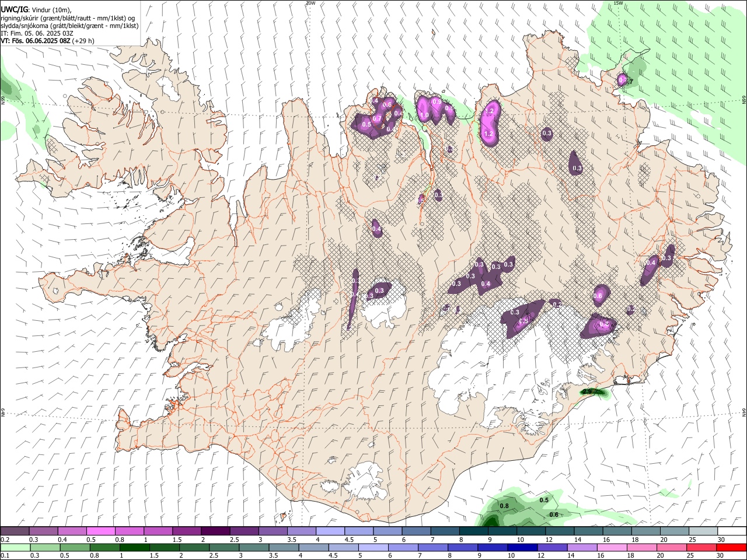747x560 pixels.
Task: Pick the light green 0.3 rain-scale swatch
Action: pos(45,547)
